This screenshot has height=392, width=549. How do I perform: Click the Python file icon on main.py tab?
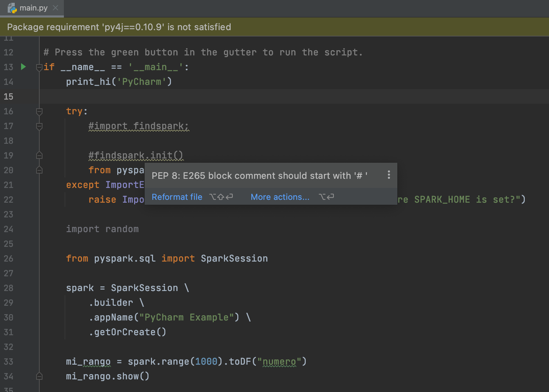(12, 8)
